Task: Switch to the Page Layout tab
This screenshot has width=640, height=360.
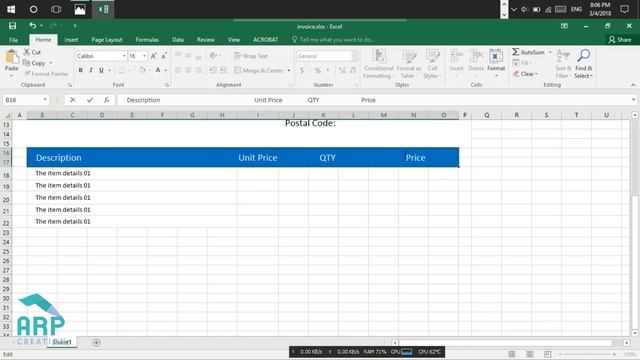Action: point(107,40)
